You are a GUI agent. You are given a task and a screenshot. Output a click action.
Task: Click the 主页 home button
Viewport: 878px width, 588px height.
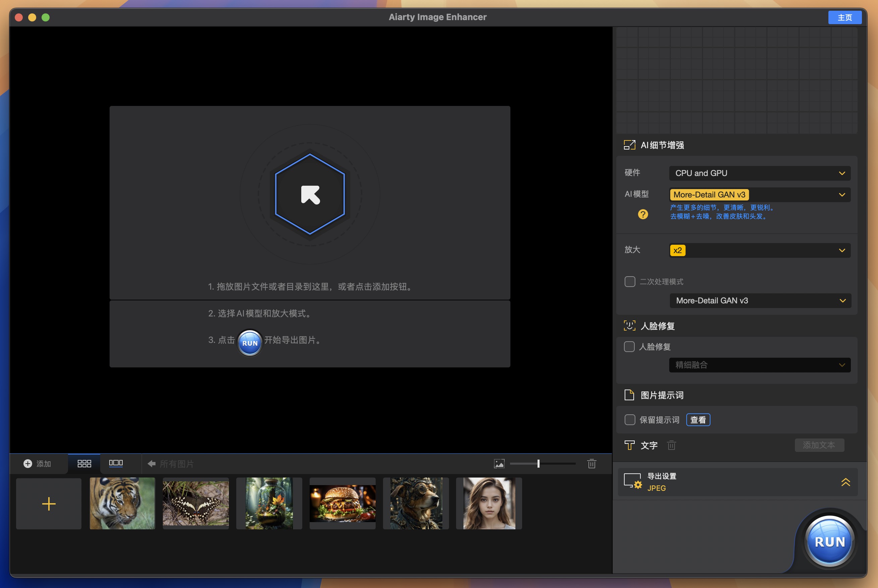coord(844,17)
